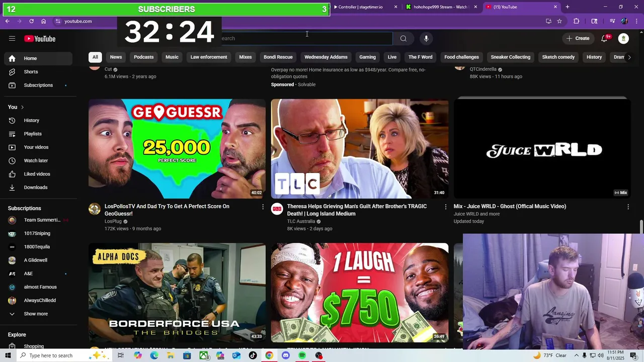Open Watch later list
644x362 pixels.
coord(38,161)
